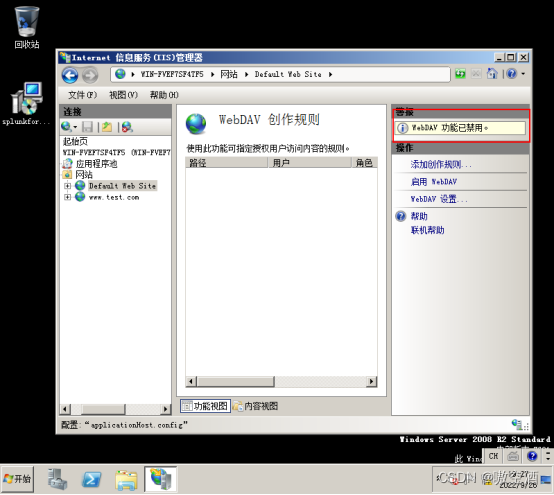Expand the arrow after Default Web Site breadcrumb
Viewport: 554px width, 495px height.
click(x=330, y=74)
